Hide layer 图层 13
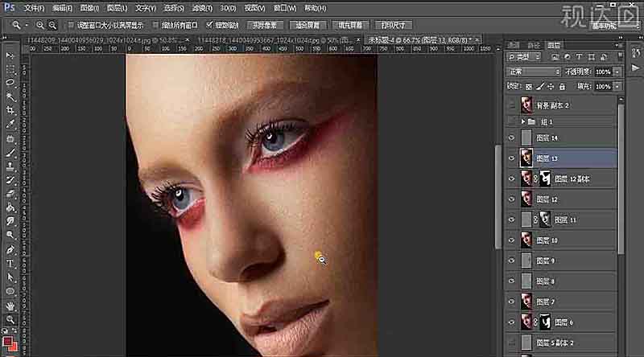This screenshot has width=644, height=357. click(x=511, y=158)
